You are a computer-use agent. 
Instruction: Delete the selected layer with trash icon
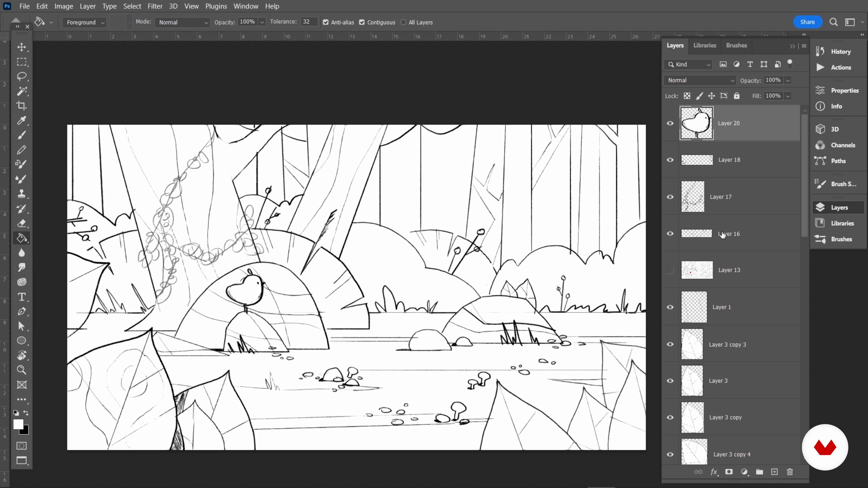(x=790, y=472)
